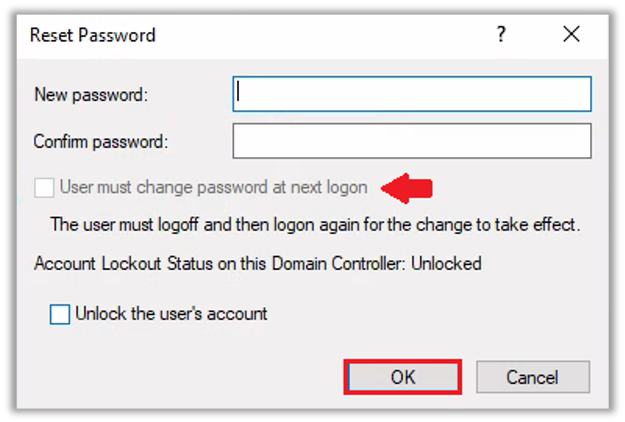Click the Reset Password title text
This screenshot has width=625, height=422.
click(x=93, y=36)
